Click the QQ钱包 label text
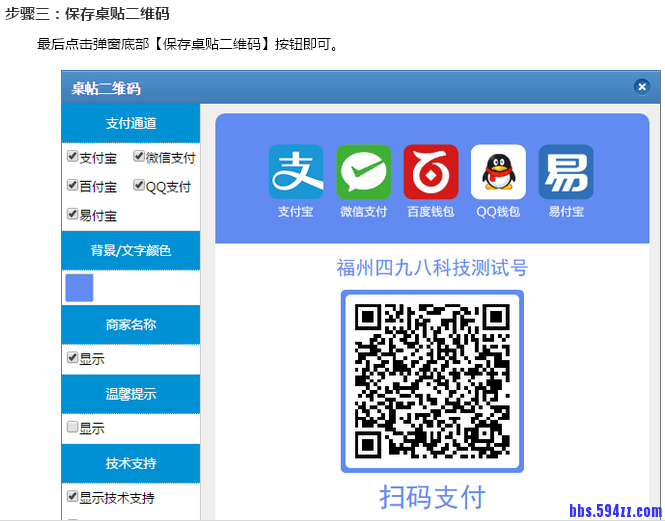665x521 pixels. tap(498, 211)
